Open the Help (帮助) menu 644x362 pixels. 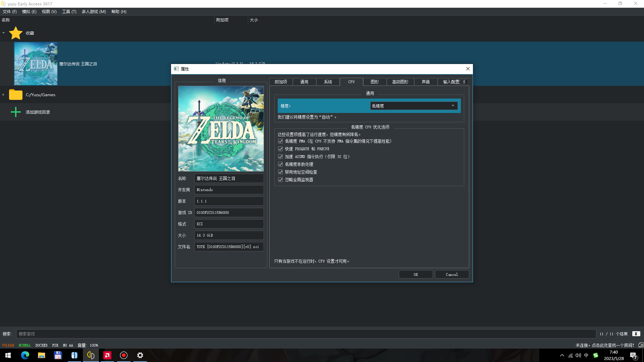[x=119, y=12]
